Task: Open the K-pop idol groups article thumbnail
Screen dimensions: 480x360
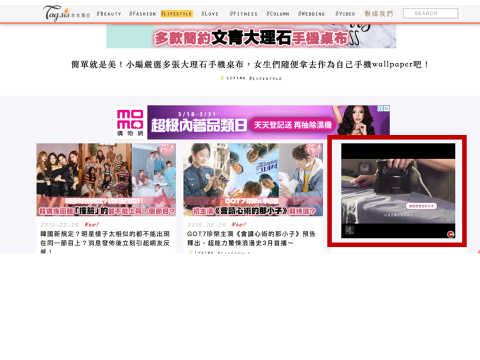Action: click(106, 180)
